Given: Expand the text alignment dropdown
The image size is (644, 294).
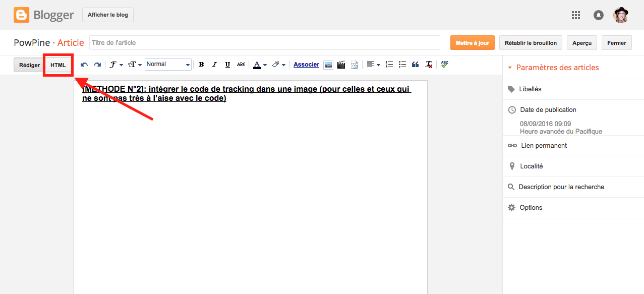Looking at the screenshot, I should 373,65.
